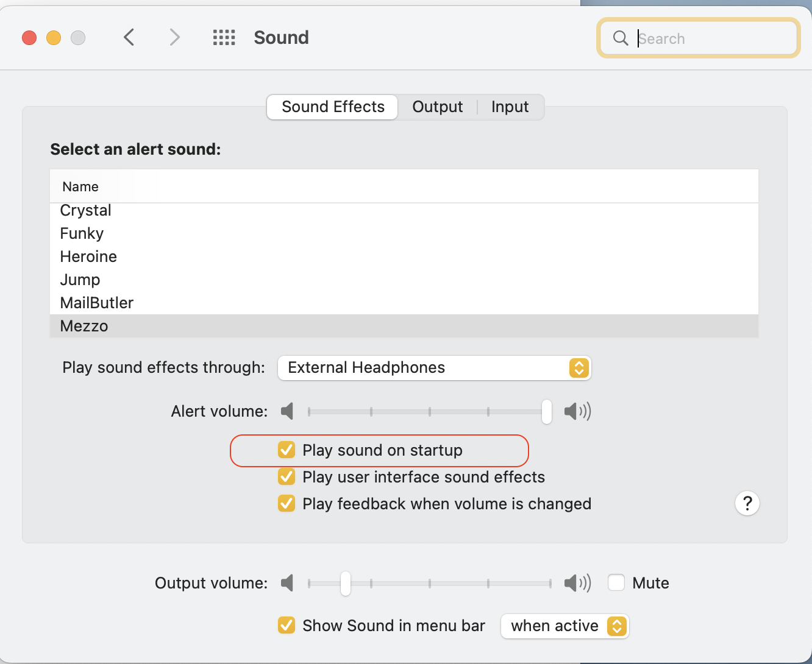Check the Mute checkbox
The image size is (812, 664).
(616, 583)
